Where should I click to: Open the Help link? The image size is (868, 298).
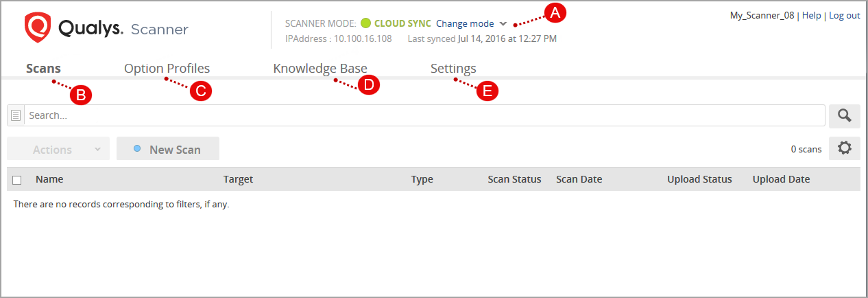tap(811, 15)
